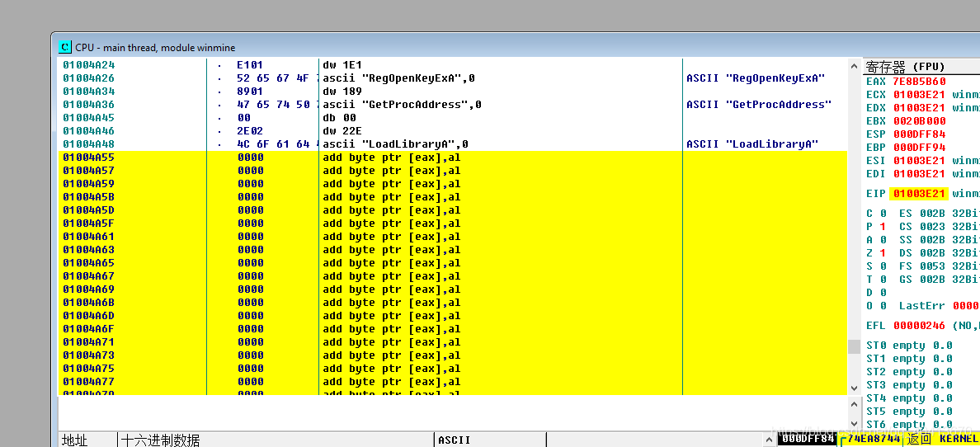This screenshot has width=980, height=447.
Task: Click the dump pane scroll-up arrow
Action: [x=770, y=440]
